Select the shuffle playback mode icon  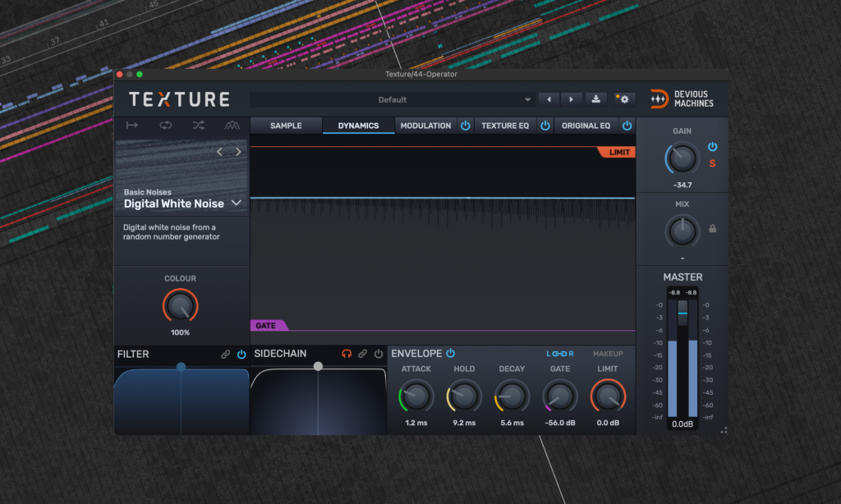pyautogui.click(x=199, y=126)
